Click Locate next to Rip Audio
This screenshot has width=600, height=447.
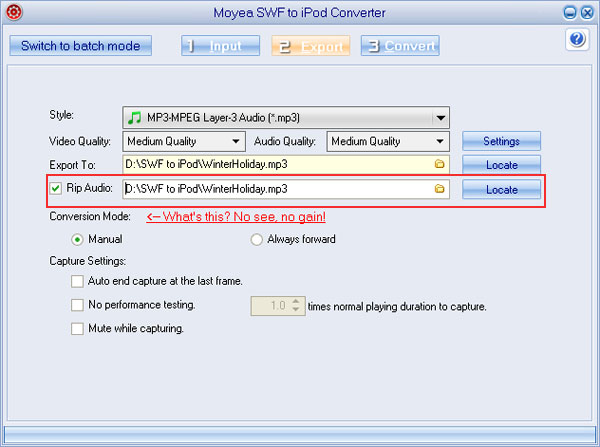(501, 189)
